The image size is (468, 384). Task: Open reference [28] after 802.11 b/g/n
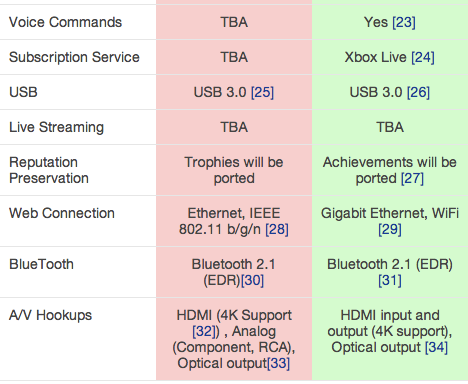click(x=277, y=230)
